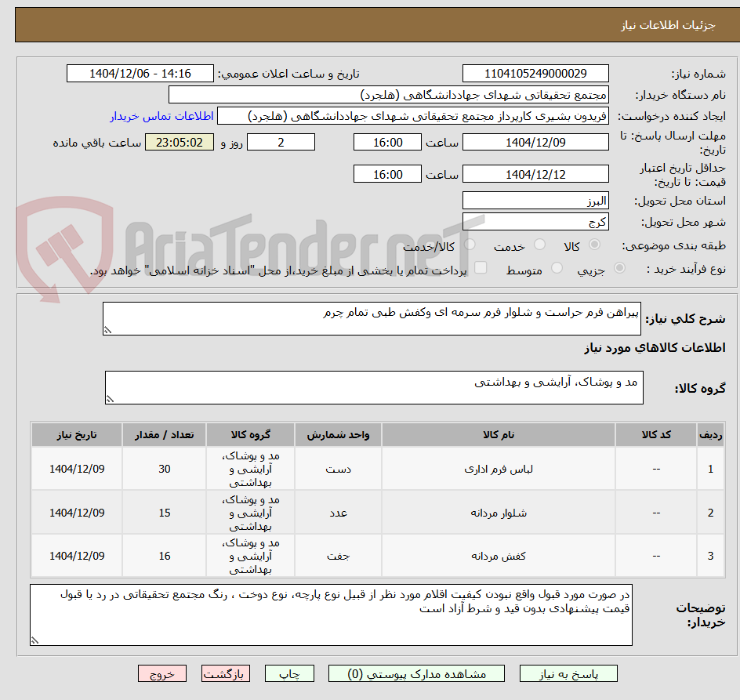Open مشاهده مدارک پیوستی (0) button
The height and width of the screenshot is (700, 740).
coord(416,673)
